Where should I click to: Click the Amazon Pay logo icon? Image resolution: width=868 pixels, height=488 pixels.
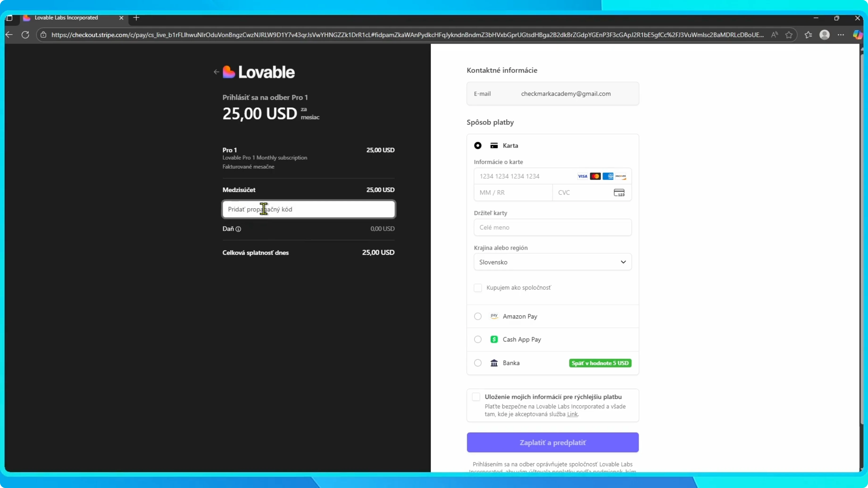[x=494, y=316]
